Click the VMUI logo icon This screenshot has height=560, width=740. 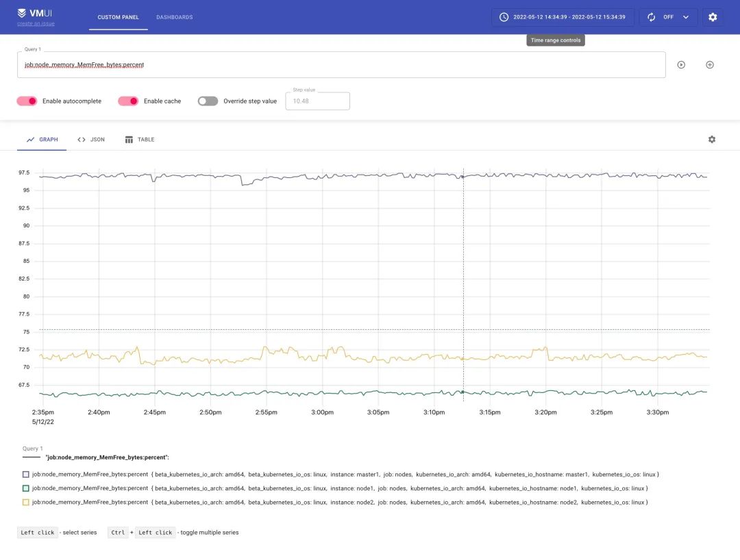[22, 12]
